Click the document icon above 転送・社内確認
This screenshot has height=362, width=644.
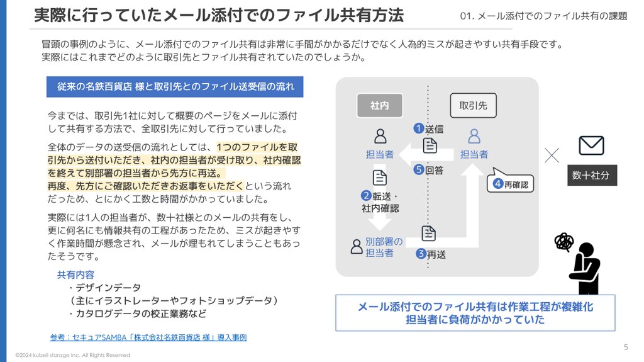379,178
